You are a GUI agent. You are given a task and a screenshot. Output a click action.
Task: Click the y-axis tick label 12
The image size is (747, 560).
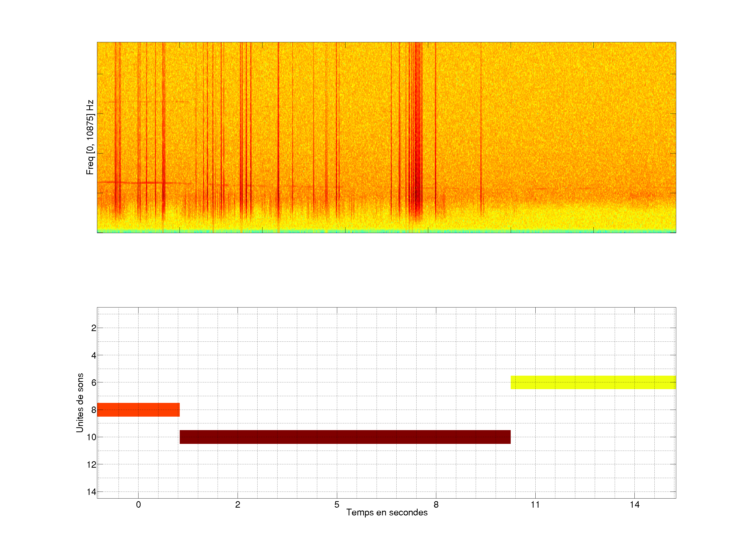pos(92,465)
